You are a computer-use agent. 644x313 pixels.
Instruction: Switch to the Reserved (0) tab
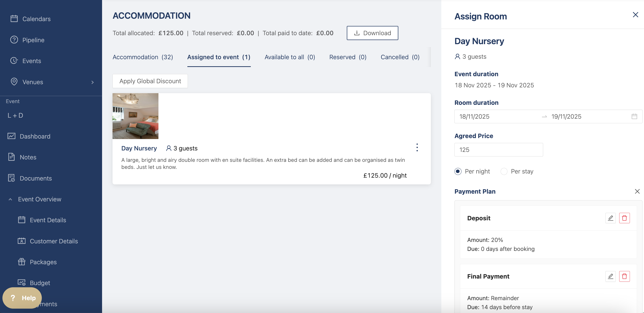(348, 57)
